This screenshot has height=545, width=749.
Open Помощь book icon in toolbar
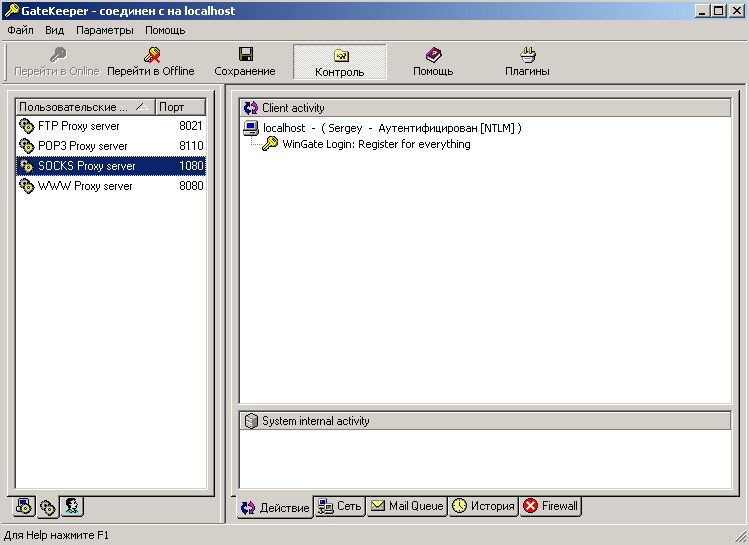click(x=433, y=54)
